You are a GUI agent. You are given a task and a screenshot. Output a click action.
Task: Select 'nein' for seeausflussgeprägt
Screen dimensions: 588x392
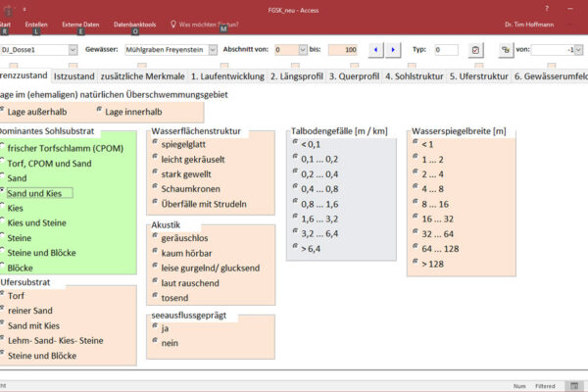[165, 343]
